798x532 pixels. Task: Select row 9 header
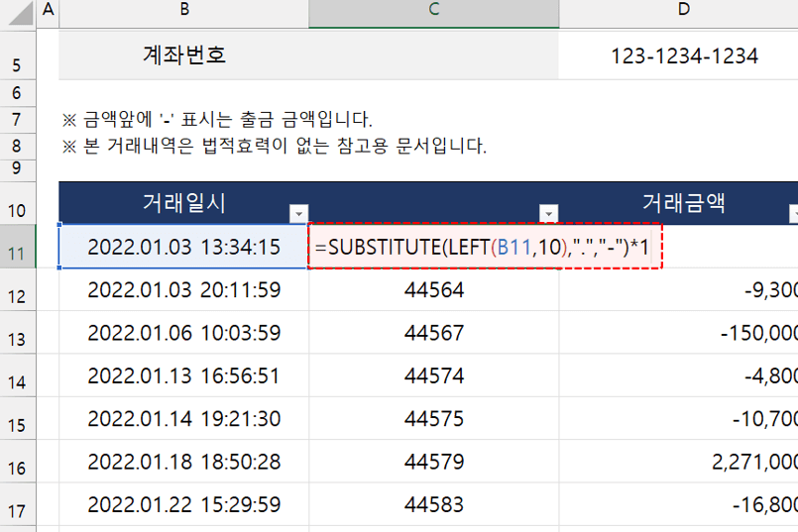click(18, 170)
